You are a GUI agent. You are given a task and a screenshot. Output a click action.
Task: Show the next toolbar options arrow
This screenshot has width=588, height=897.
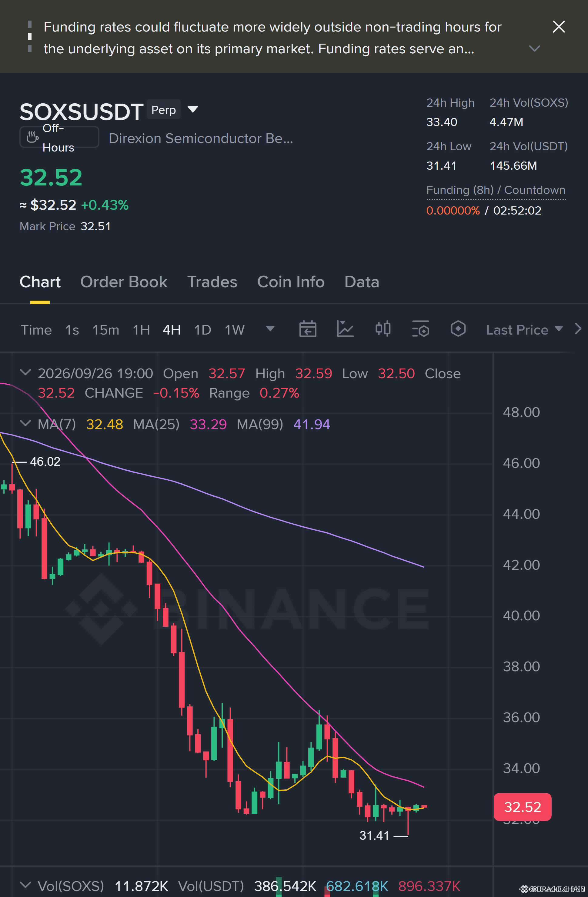[x=578, y=329]
